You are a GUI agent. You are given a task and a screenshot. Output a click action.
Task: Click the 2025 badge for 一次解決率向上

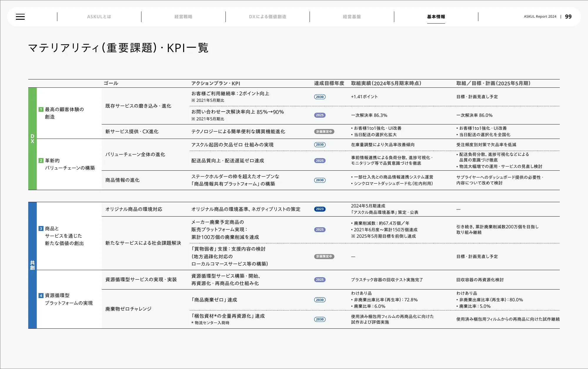pyautogui.click(x=320, y=115)
